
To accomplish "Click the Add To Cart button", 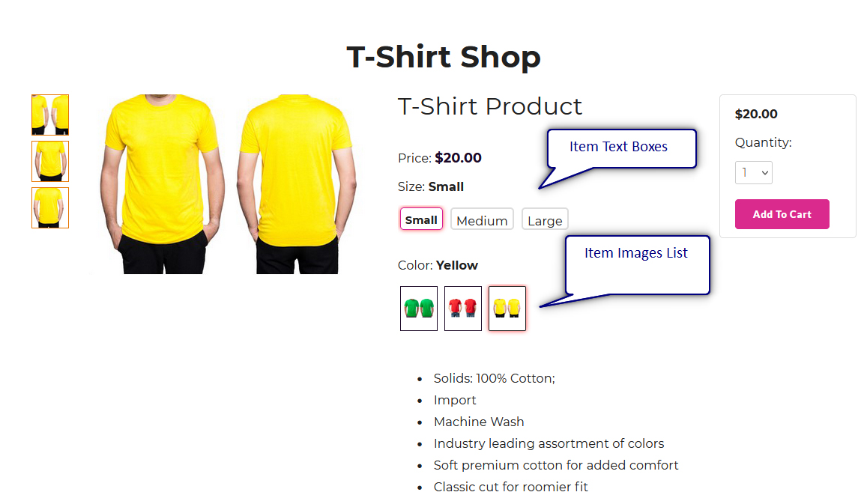I will [782, 214].
